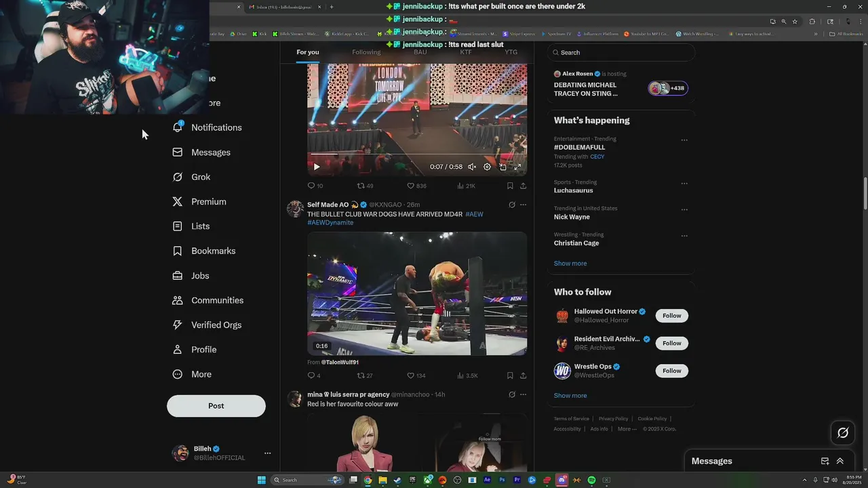Open more options for #DOBLEMAFULL trend
Screen dimensions: 868x488
(684, 140)
